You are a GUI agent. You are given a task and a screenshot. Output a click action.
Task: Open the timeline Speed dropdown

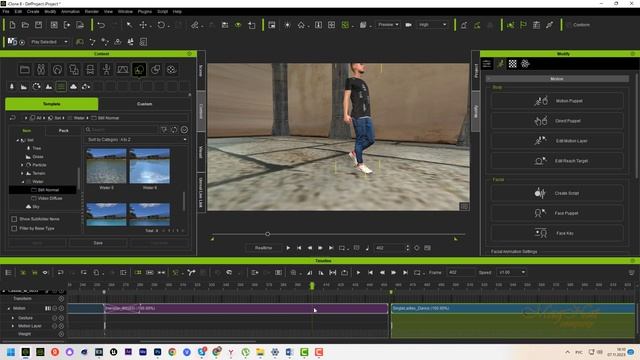point(511,272)
